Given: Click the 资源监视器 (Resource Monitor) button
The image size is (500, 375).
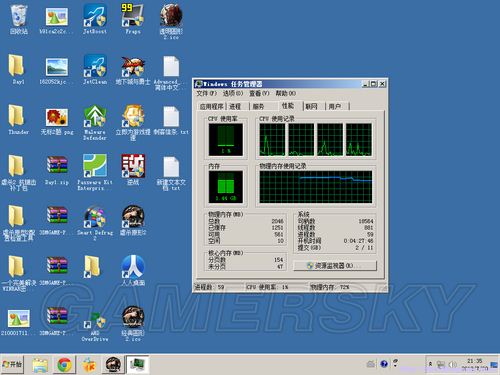Looking at the screenshot, I should click(x=335, y=266).
